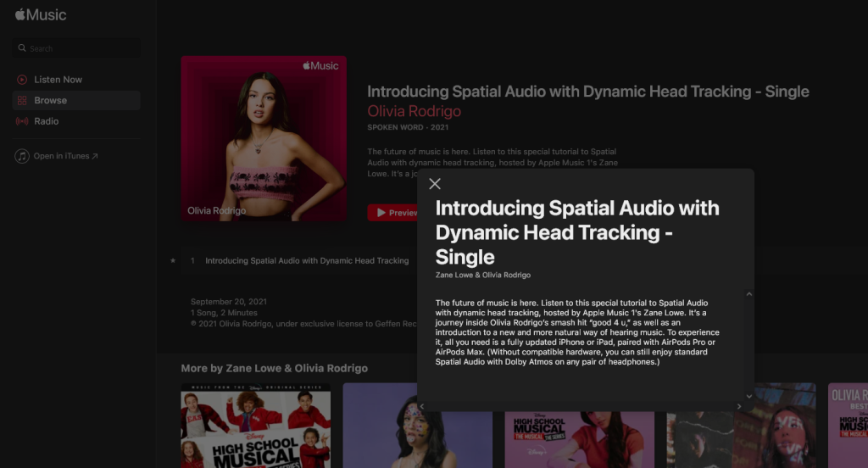Click the magnifying glass search icon
868x468 pixels.
(x=22, y=48)
